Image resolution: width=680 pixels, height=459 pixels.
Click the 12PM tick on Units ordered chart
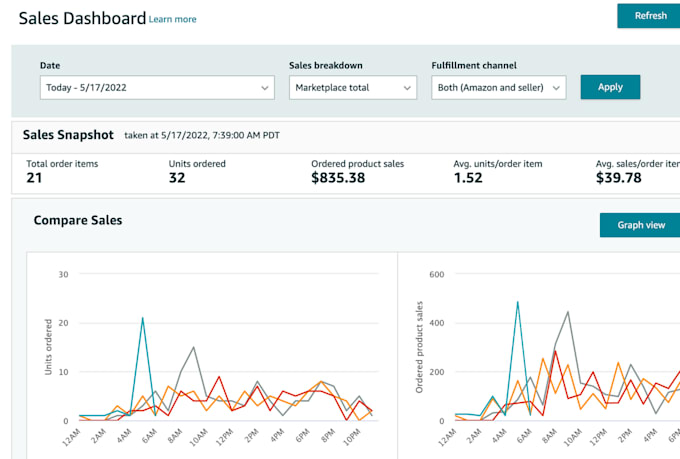coord(225,437)
